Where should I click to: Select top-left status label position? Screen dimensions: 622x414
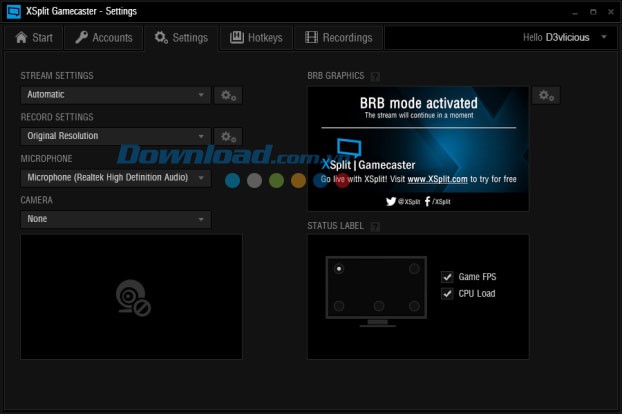[339, 269]
